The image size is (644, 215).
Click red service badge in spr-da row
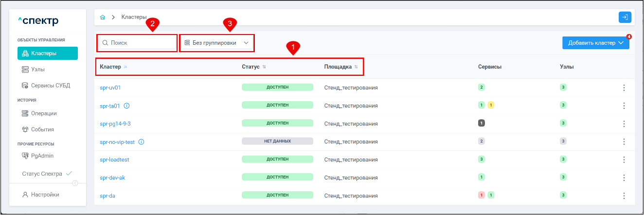[x=482, y=195]
